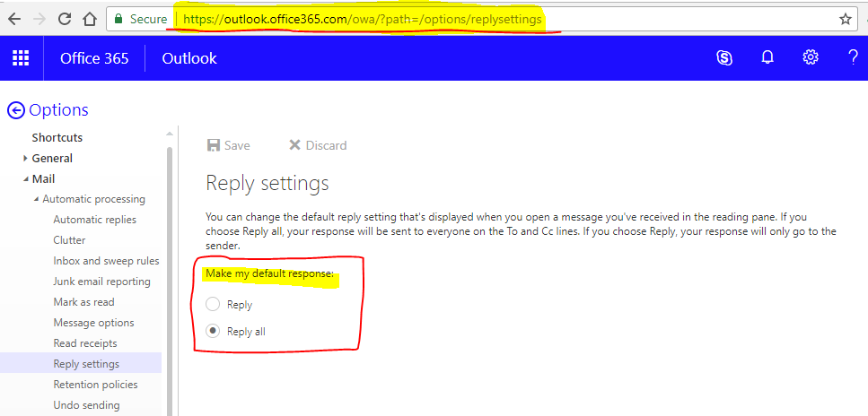
Task: Click the scroll-up arrow of options list
Action: 170,134
